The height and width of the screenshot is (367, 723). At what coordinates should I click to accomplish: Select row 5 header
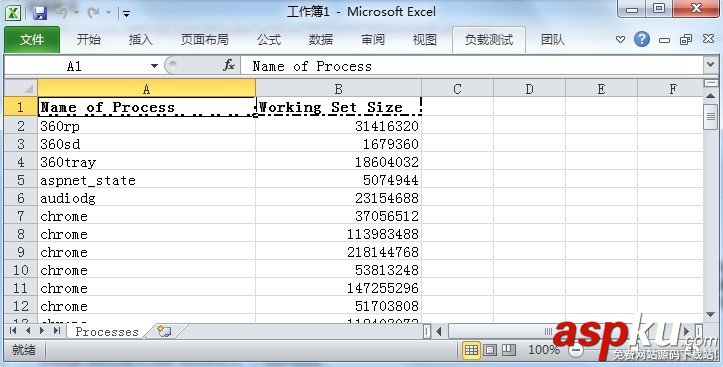click(x=21, y=180)
